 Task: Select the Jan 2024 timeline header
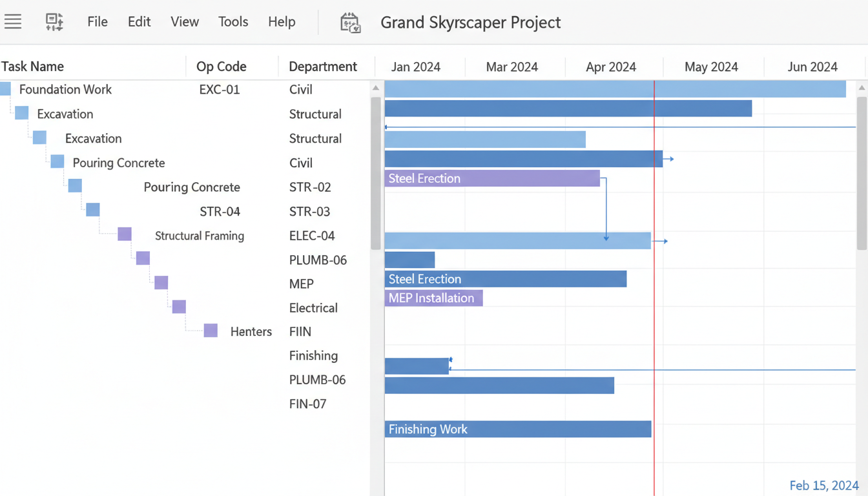416,67
